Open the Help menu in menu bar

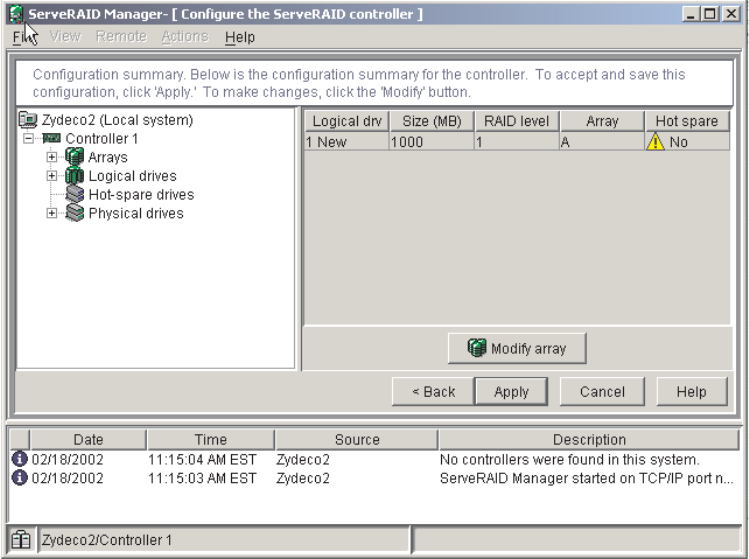(x=240, y=37)
